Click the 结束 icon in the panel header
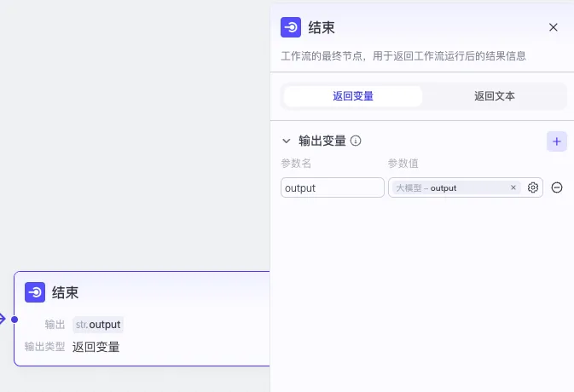574x392 pixels. pos(291,27)
